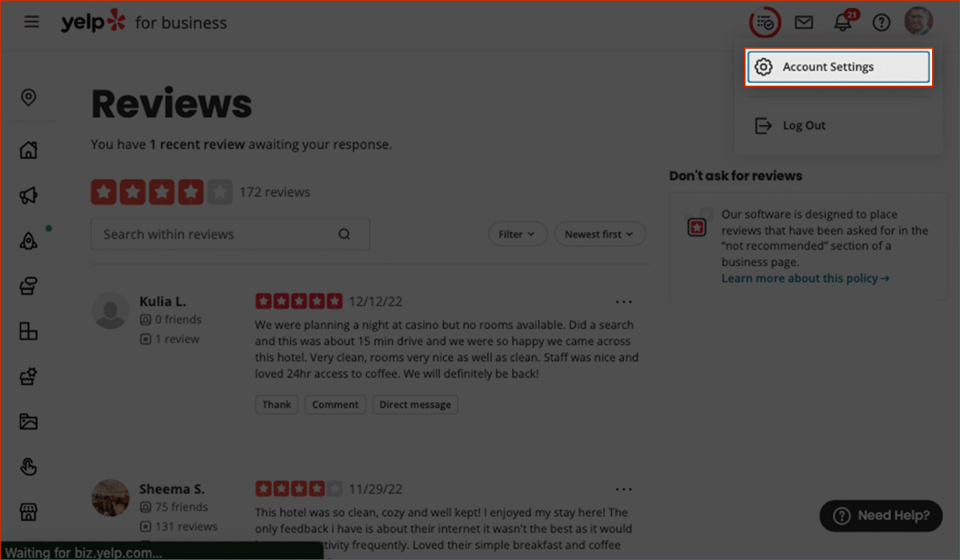This screenshot has width=960, height=560.
Task: Click the Don't ask for reviews heading
Action: pos(736,176)
